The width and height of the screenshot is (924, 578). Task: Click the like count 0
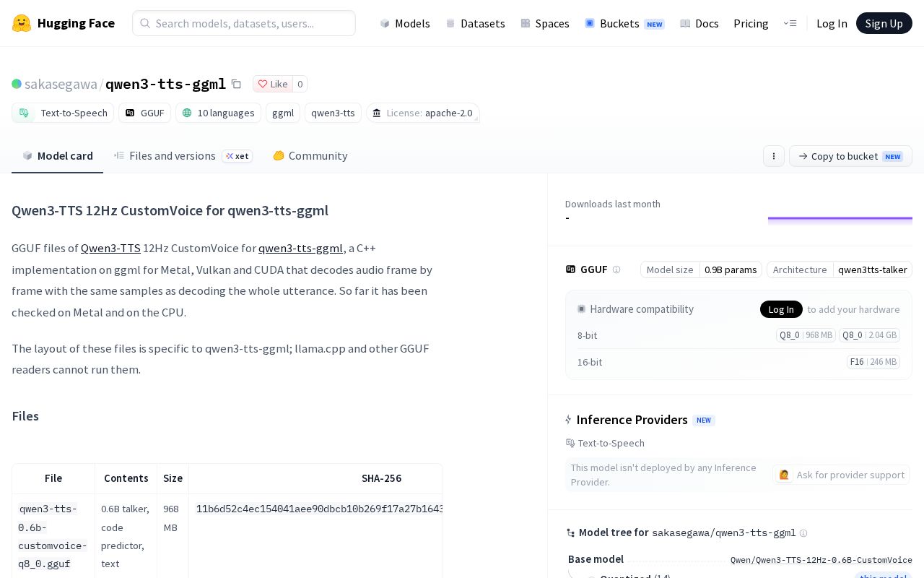pyautogui.click(x=300, y=84)
